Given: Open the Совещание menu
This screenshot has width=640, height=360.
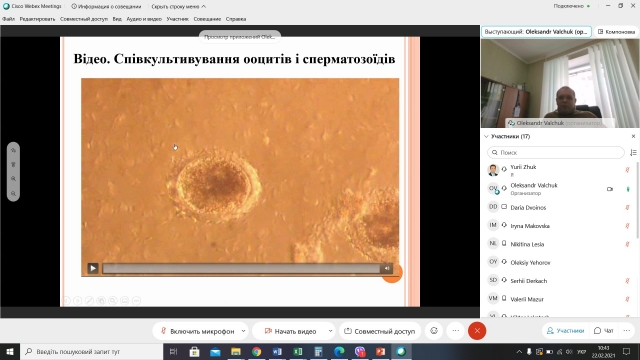Looking at the screenshot, I should 207,19.
